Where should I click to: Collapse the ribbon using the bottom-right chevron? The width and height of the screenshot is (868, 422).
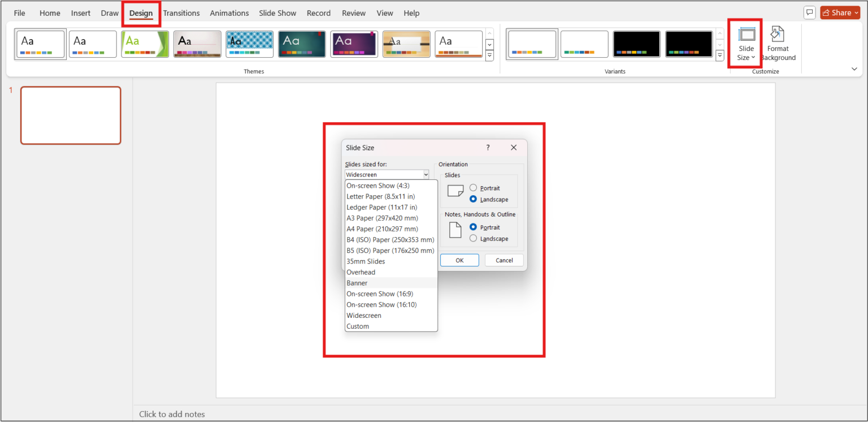click(854, 68)
